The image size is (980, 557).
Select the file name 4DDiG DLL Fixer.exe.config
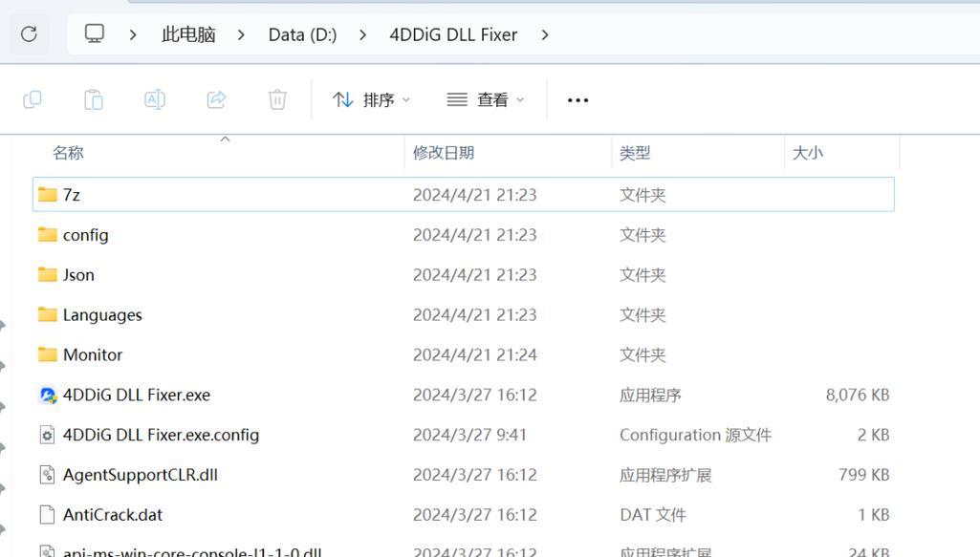pos(161,436)
